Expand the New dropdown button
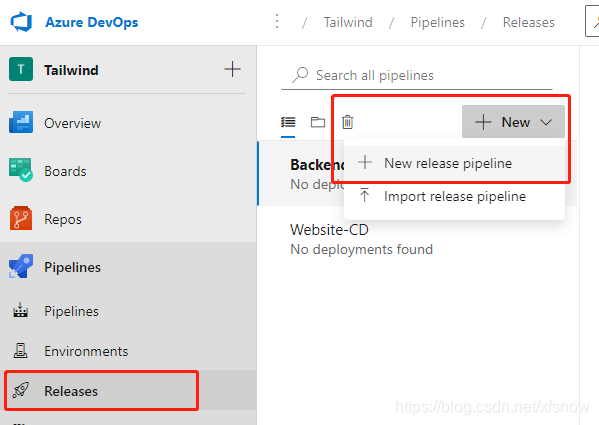Viewport: 599px width, 425px height. (513, 122)
